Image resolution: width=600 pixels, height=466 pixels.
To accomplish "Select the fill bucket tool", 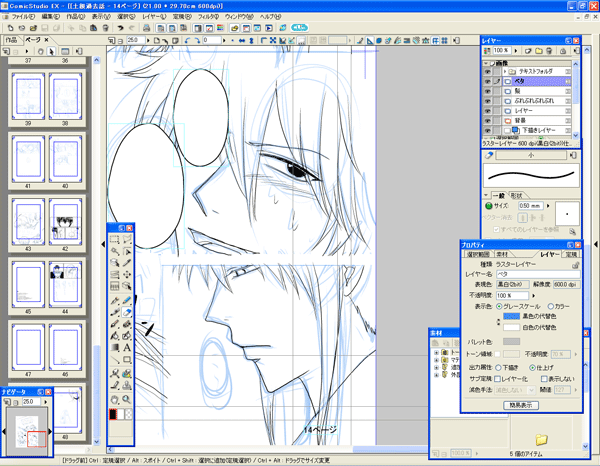I will 115,336.
